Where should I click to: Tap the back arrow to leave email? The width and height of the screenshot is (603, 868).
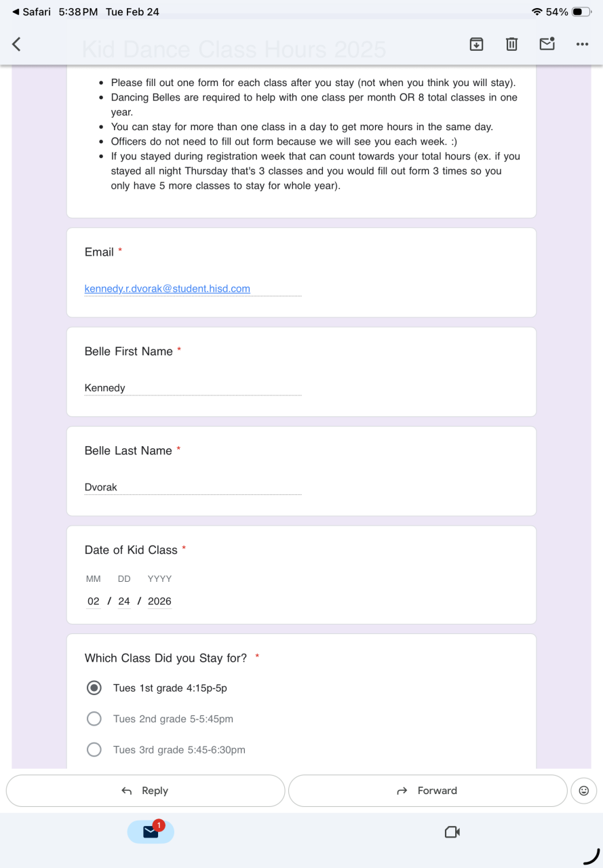pos(17,44)
